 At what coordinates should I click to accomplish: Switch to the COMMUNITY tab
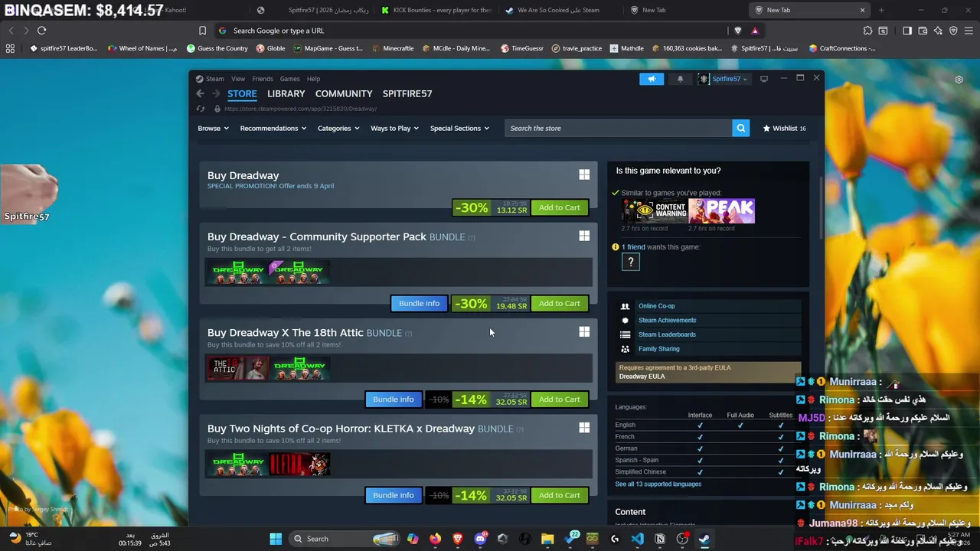tap(344, 93)
